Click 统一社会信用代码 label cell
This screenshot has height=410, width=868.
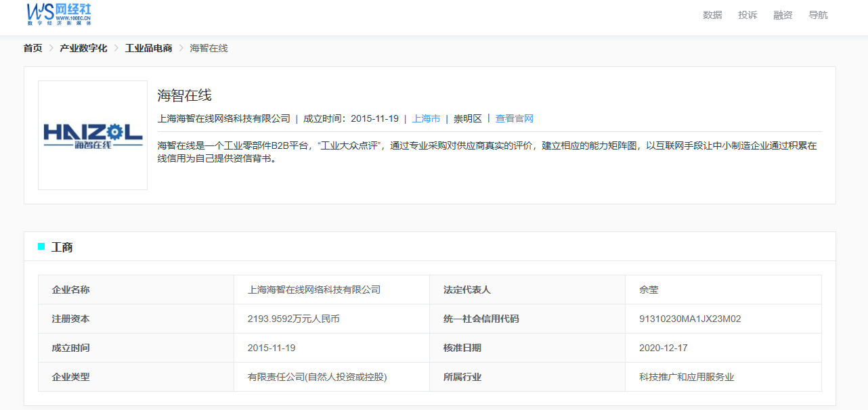(527, 319)
